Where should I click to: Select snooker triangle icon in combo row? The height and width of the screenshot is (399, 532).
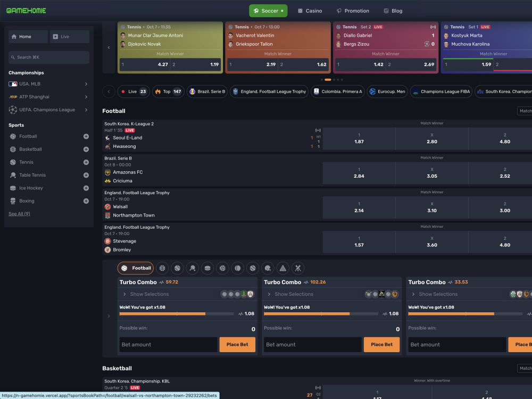click(283, 268)
